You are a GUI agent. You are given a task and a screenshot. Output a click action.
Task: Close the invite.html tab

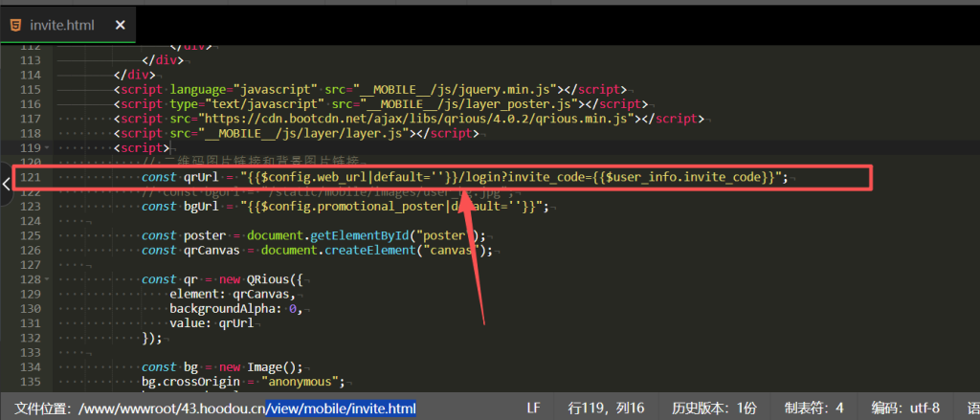click(x=120, y=25)
